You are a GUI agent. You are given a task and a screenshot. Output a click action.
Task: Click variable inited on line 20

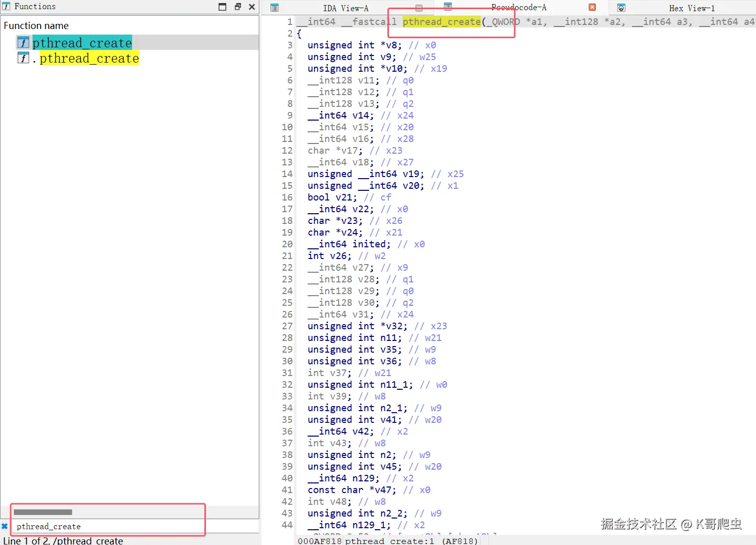[369, 244]
